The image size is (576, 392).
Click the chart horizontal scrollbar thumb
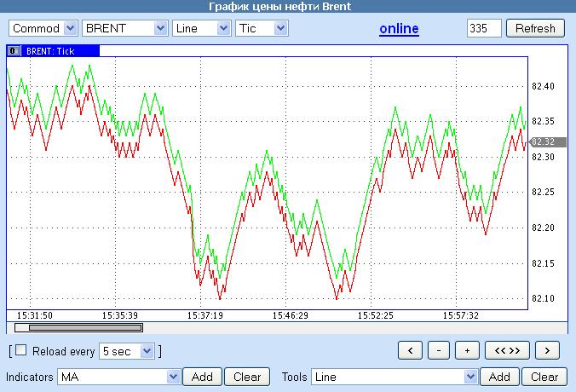point(85,327)
